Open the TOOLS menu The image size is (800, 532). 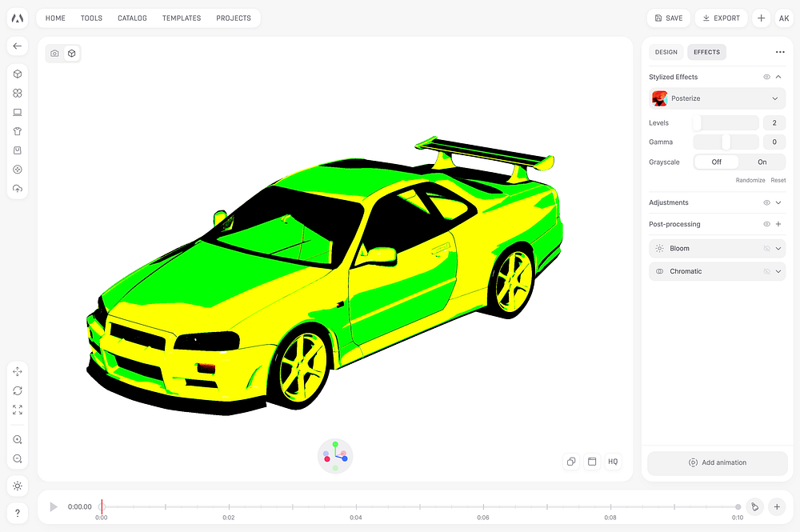click(x=91, y=18)
